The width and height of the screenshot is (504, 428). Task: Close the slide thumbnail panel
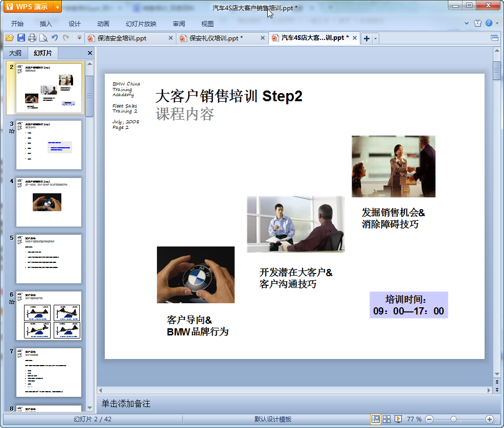(89, 53)
